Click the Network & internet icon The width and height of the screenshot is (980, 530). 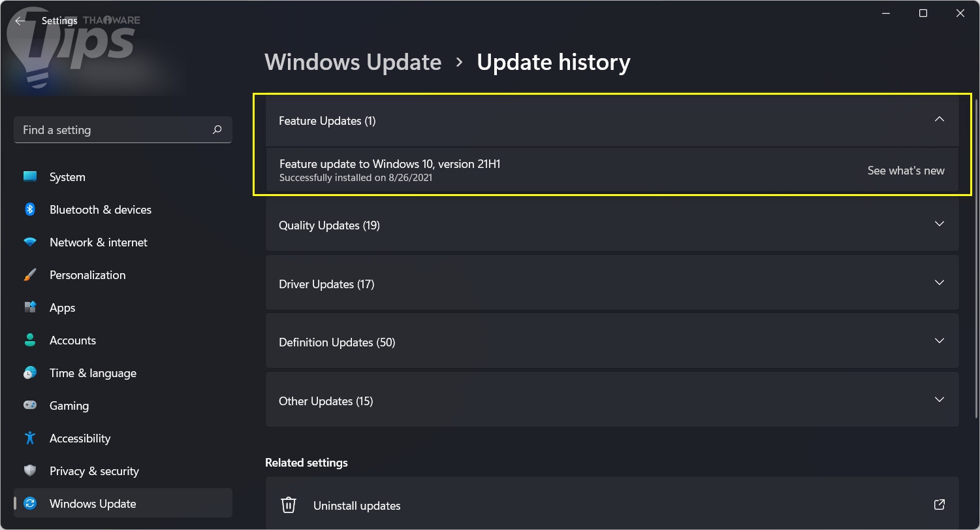tap(30, 242)
